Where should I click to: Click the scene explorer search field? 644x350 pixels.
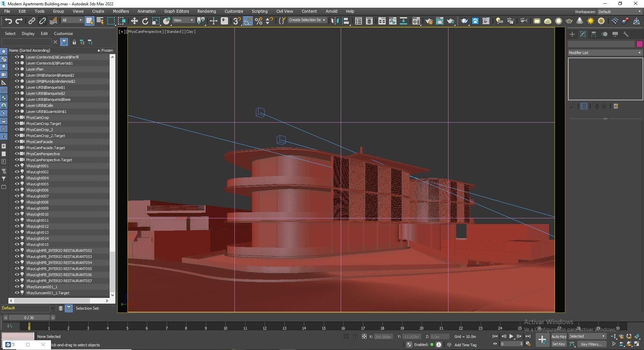pyautogui.click(x=26, y=42)
